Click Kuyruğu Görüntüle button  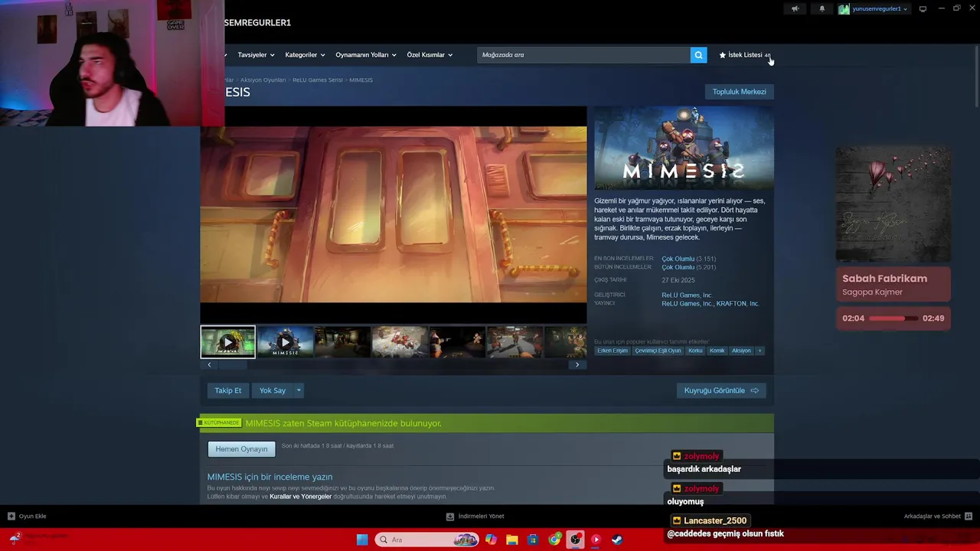721,390
